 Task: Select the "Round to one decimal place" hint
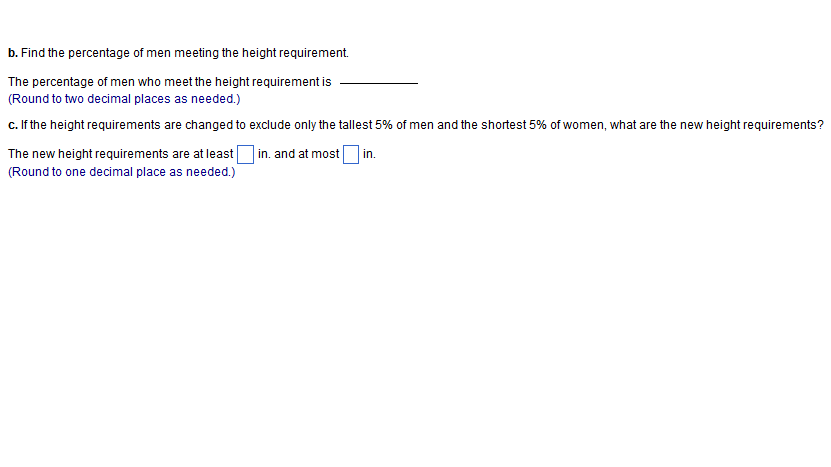point(121,172)
